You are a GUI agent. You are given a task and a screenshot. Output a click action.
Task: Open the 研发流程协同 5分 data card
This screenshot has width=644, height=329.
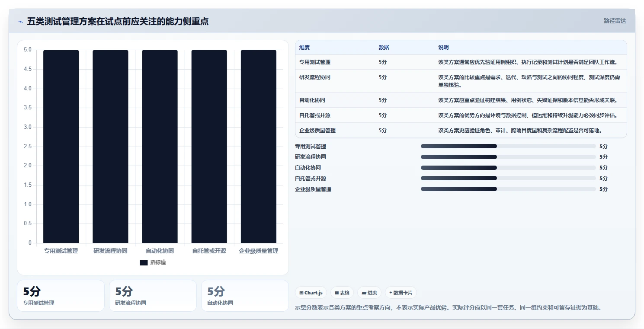coord(153,296)
